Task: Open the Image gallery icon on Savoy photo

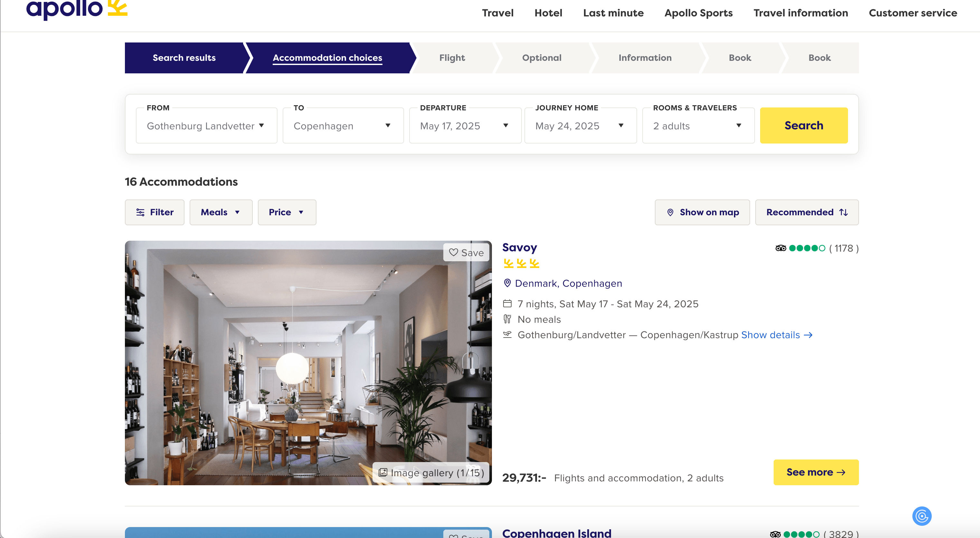Action: (x=383, y=473)
